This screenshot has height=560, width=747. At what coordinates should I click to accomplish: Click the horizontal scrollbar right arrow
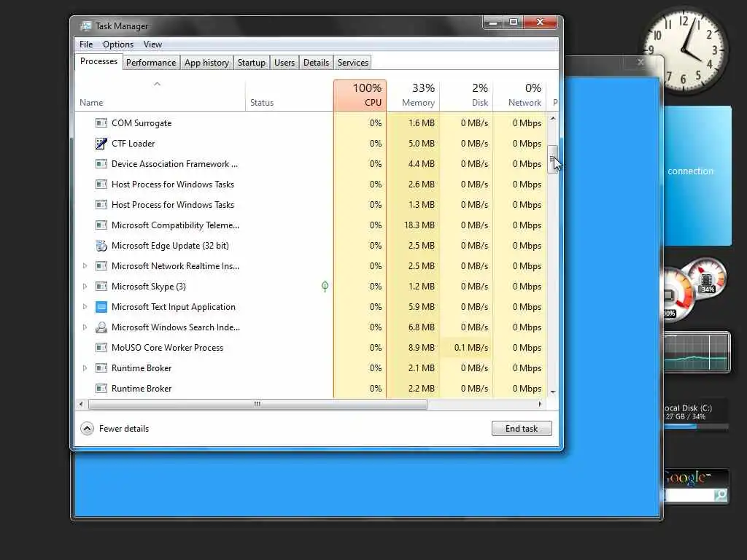click(x=540, y=404)
